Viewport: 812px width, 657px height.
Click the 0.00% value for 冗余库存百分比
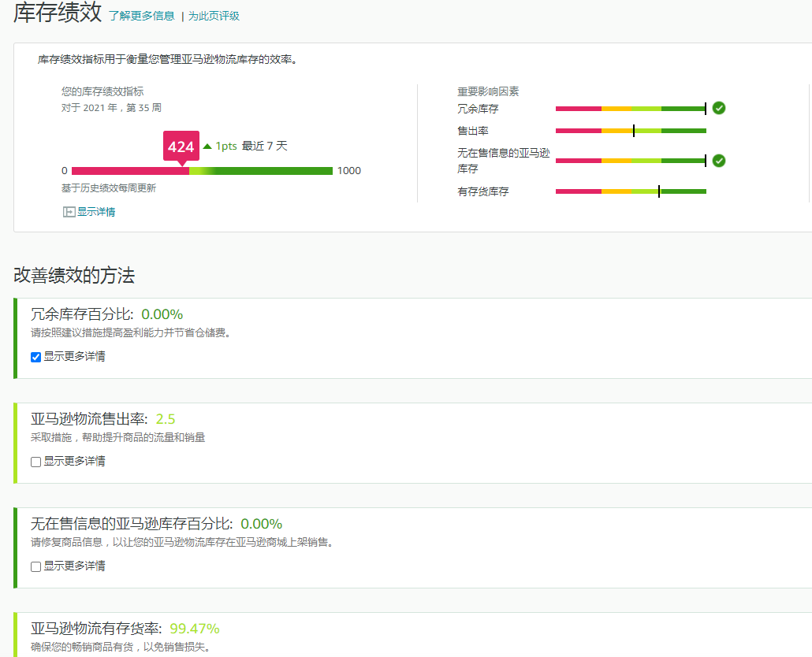[x=162, y=314]
